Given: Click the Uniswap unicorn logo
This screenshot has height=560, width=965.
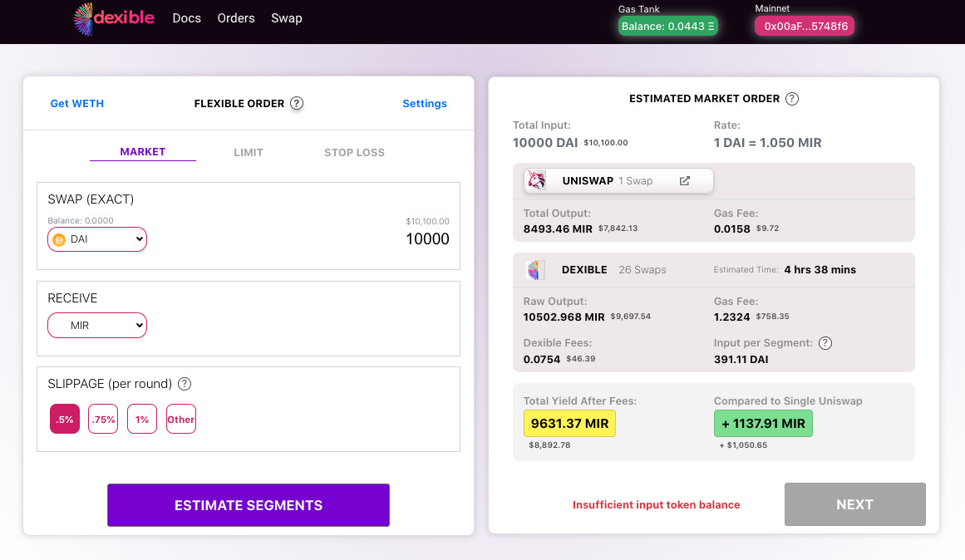Looking at the screenshot, I should click(x=537, y=180).
